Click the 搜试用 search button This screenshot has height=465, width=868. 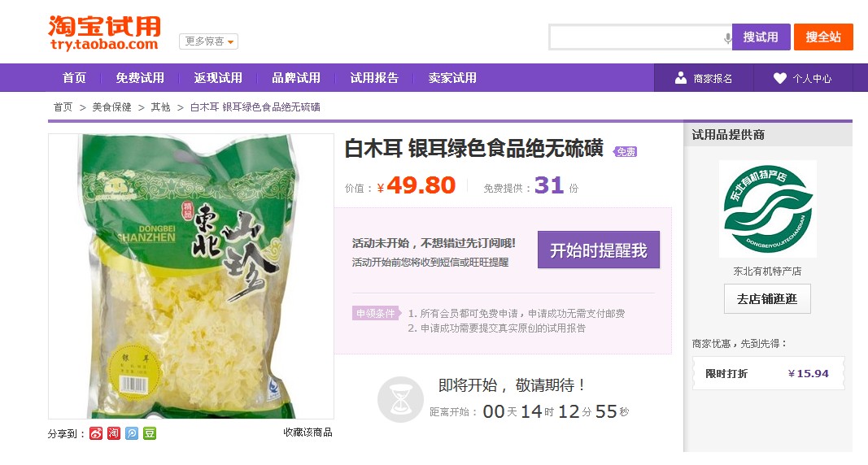tap(761, 37)
